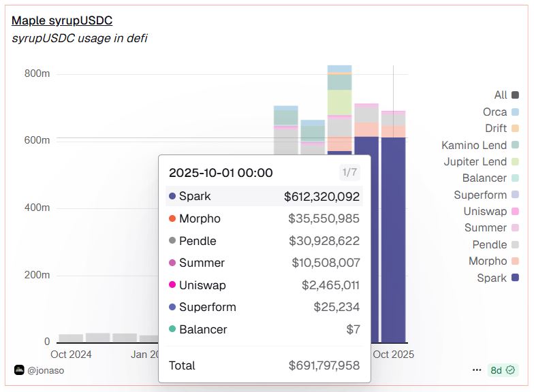Click the Morpho legend swatch icon
This screenshot has height=392, width=534.
tap(515, 261)
